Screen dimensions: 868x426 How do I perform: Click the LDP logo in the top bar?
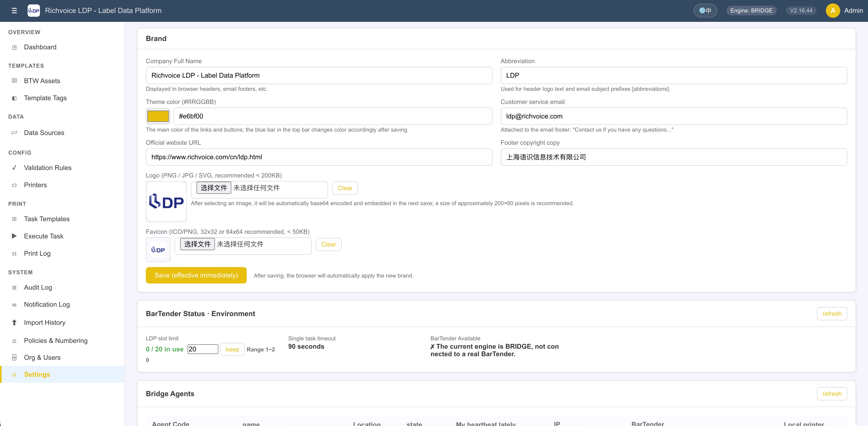point(34,10)
